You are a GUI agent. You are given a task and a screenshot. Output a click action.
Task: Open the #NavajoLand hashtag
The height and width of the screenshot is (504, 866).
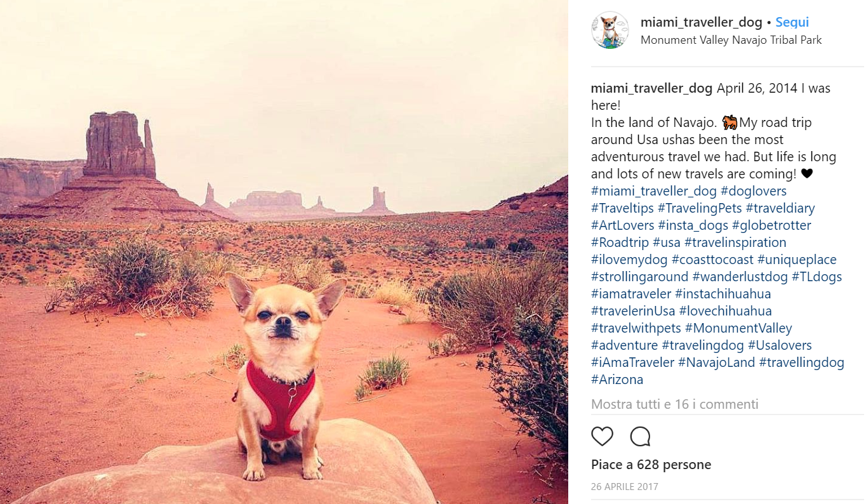(716, 362)
